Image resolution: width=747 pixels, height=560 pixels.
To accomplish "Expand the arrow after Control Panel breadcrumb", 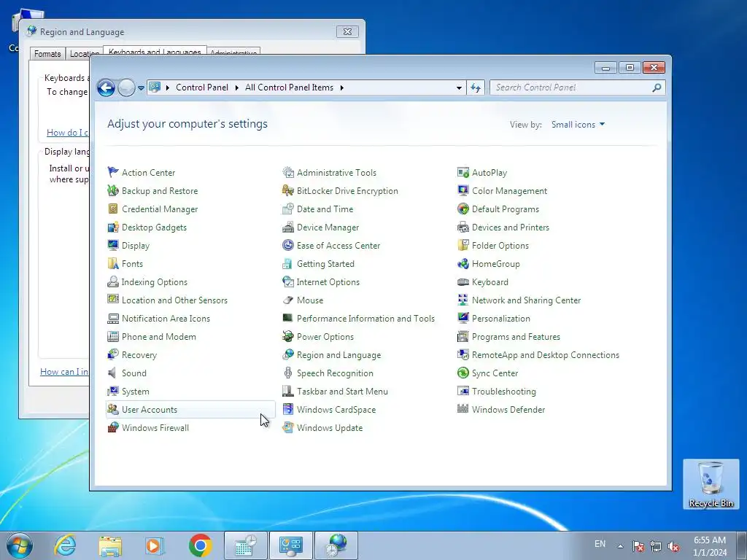I will [x=237, y=87].
